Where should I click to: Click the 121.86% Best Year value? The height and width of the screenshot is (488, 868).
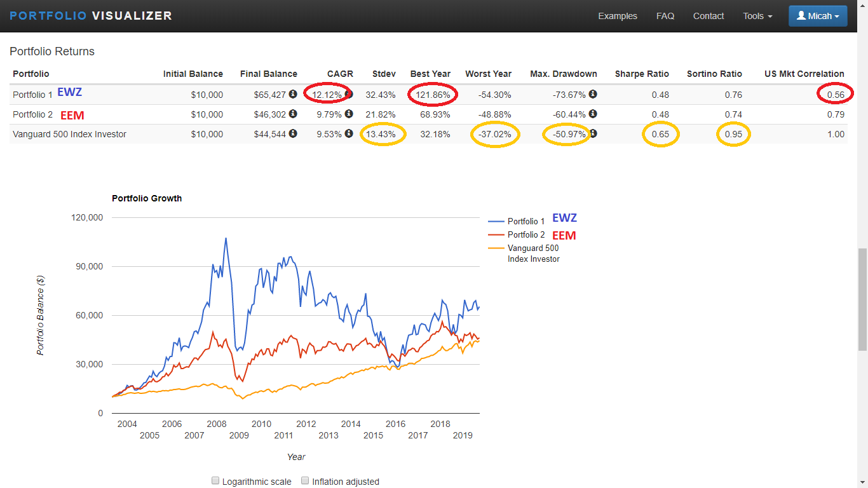[433, 95]
